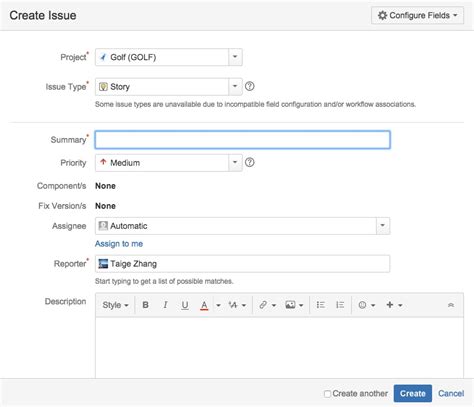
Task: Click the underline formatting icon
Action: (x=185, y=305)
